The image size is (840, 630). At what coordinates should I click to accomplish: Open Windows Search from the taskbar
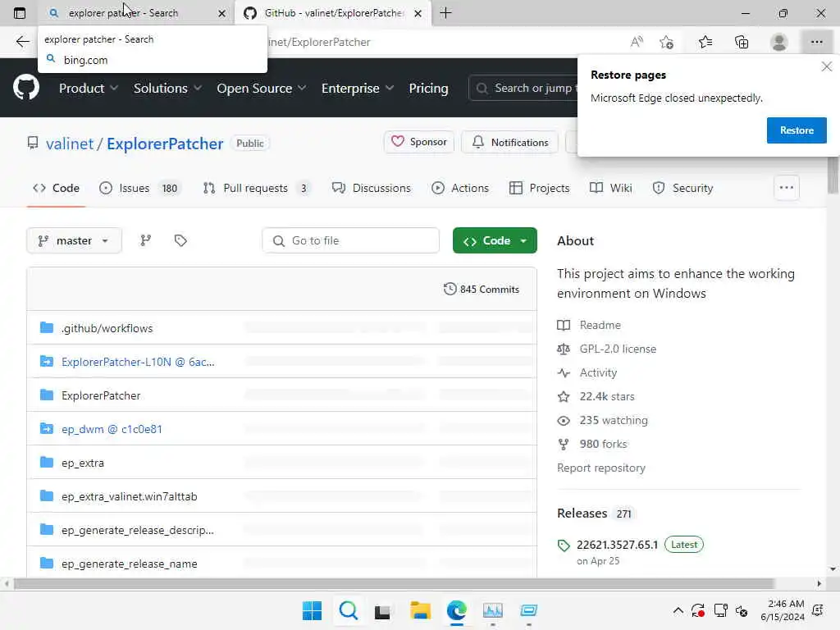click(x=348, y=610)
